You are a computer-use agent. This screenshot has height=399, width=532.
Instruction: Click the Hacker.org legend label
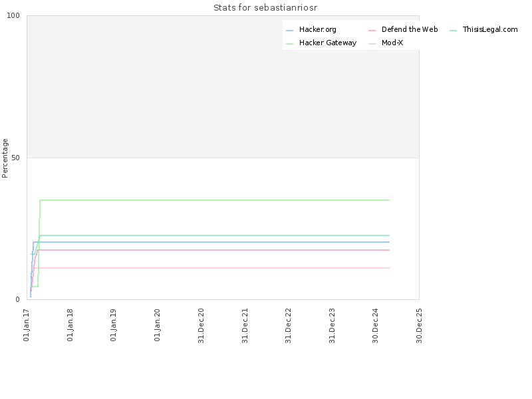[x=318, y=29]
